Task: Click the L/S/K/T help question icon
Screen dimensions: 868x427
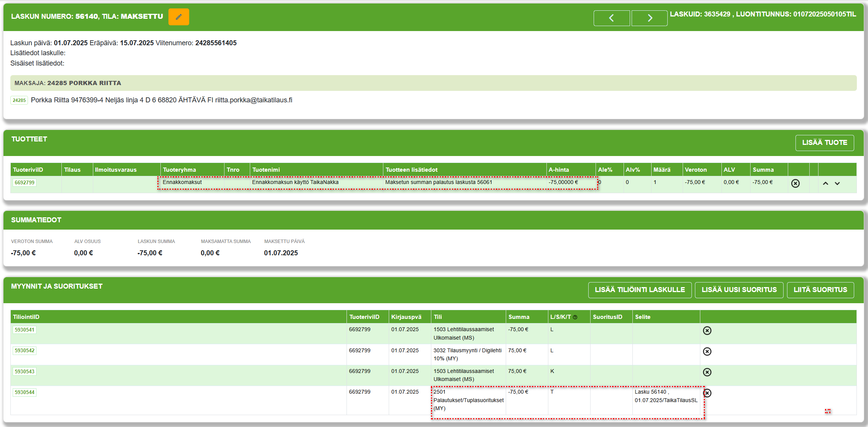Action: tap(575, 317)
